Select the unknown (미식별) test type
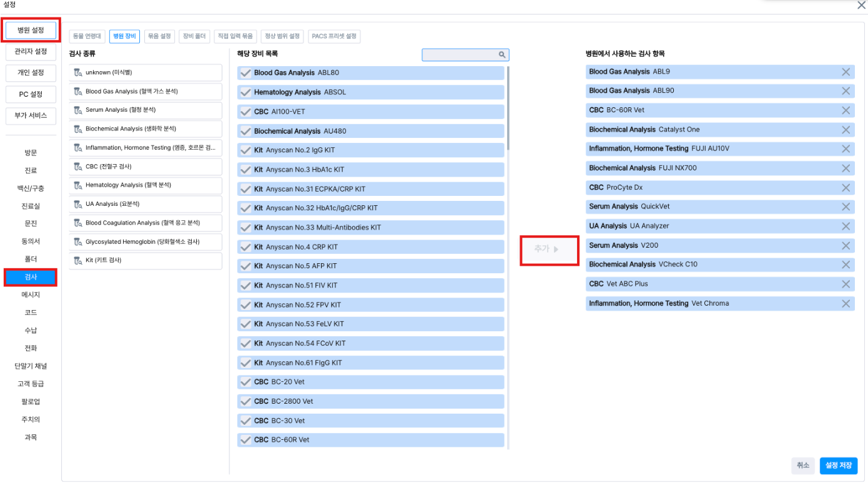The image size is (868, 486). (x=145, y=72)
